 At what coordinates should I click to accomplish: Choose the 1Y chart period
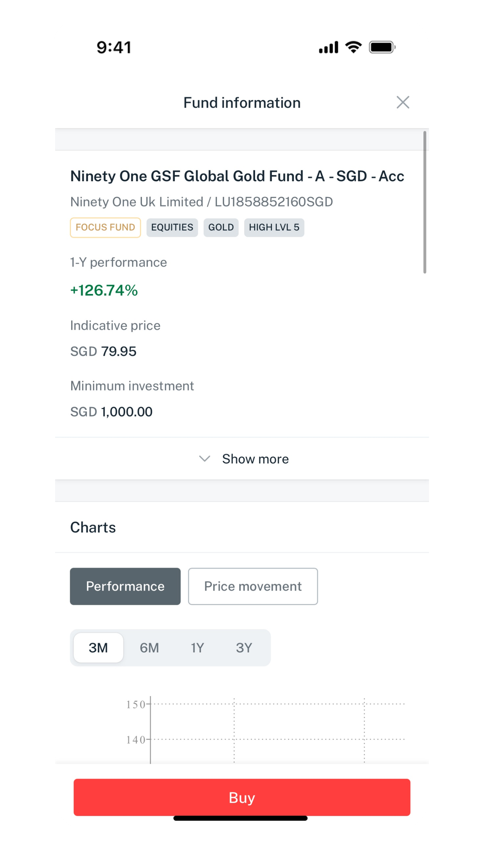tap(197, 648)
